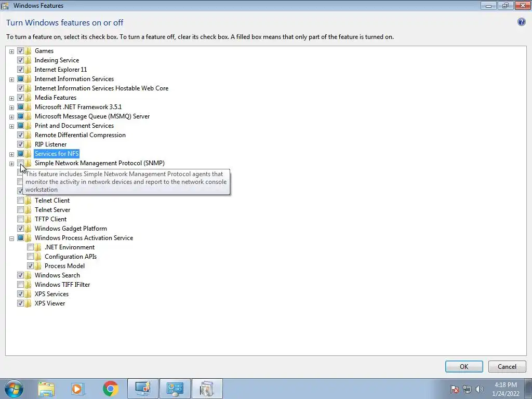Uncheck the Internet Explorer 11 checkbox
This screenshot has width=532, height=399.
click(20, 70)
